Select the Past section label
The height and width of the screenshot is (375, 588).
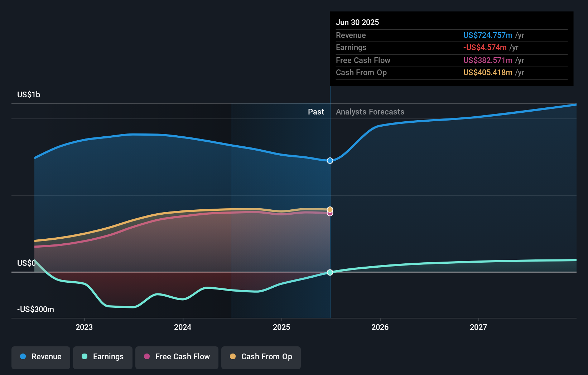point(316,112)
